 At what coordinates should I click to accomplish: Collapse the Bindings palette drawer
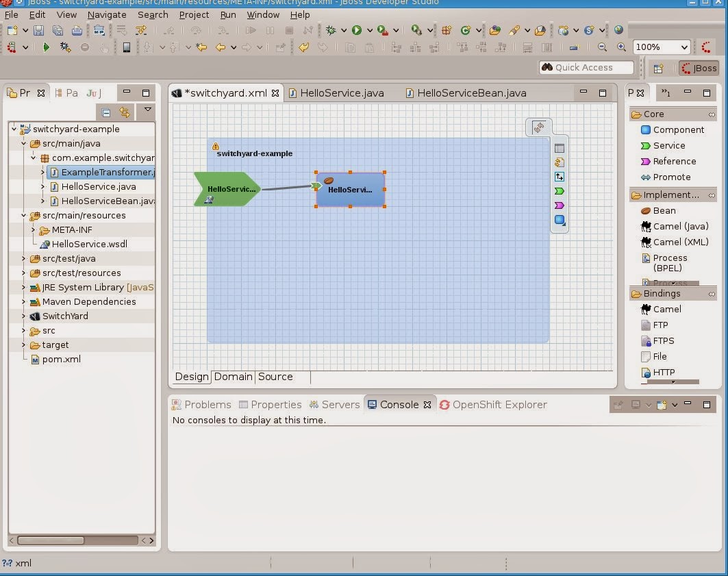click(x=673, y=294)
